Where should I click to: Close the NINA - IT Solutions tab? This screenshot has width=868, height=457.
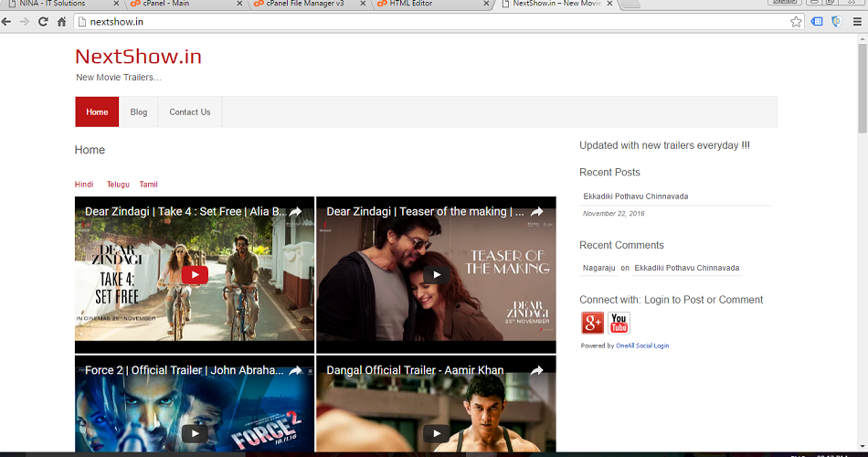click(x=116, y=4)
